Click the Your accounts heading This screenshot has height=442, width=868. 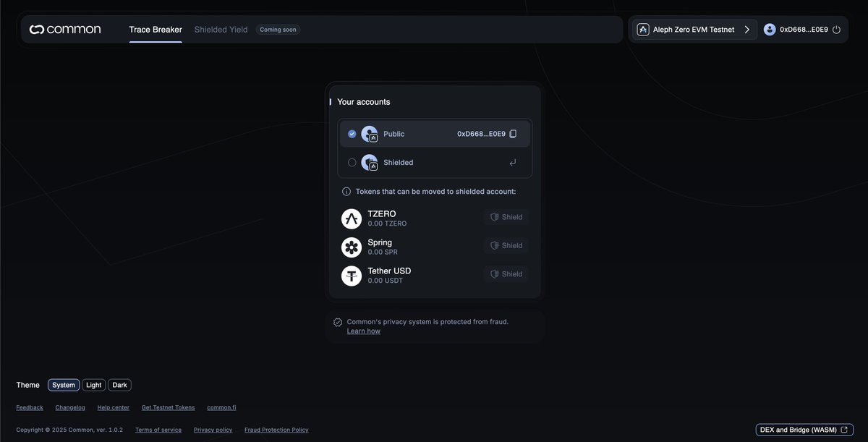364,102
